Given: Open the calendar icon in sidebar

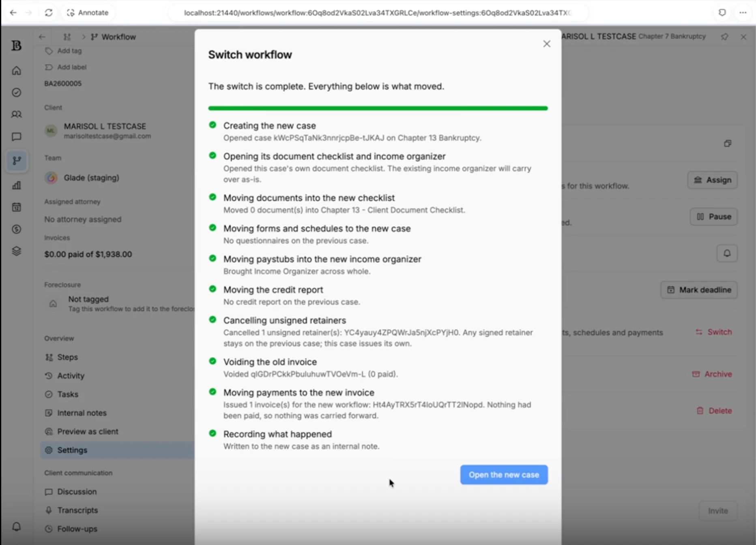Looking at the screenshot, I should click(x=17, y=207).
